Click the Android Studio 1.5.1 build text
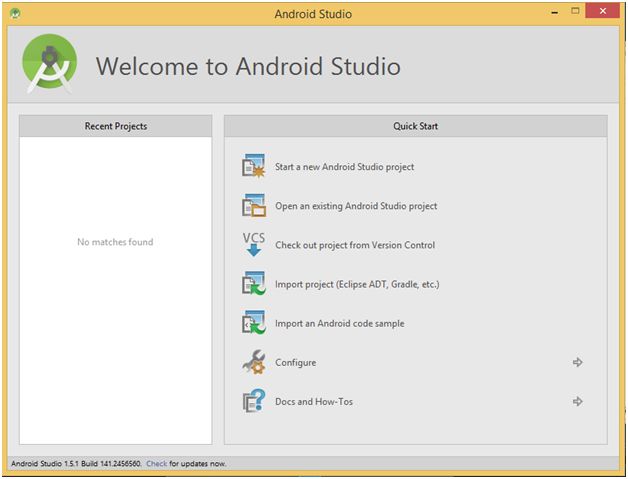The width and height of the screenshot is (628, 479). click(76, 463)
